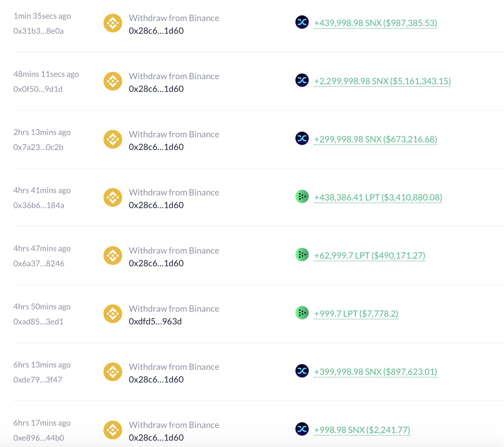Click SNX token icon beside +439,998.98 SNX
The width and height of the screenshot is (504, 447).
(x=302, y=22)
